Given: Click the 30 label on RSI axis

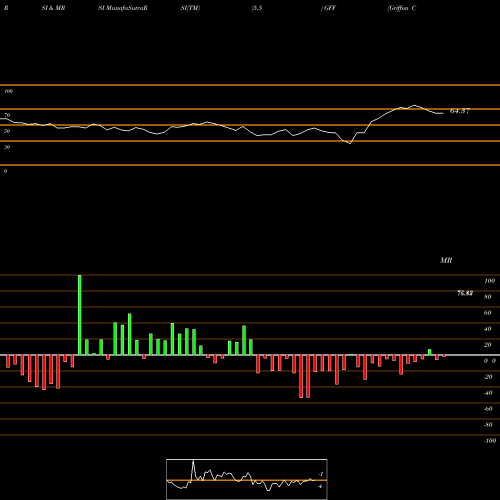Looking at the screenshot, I should 7,147.
